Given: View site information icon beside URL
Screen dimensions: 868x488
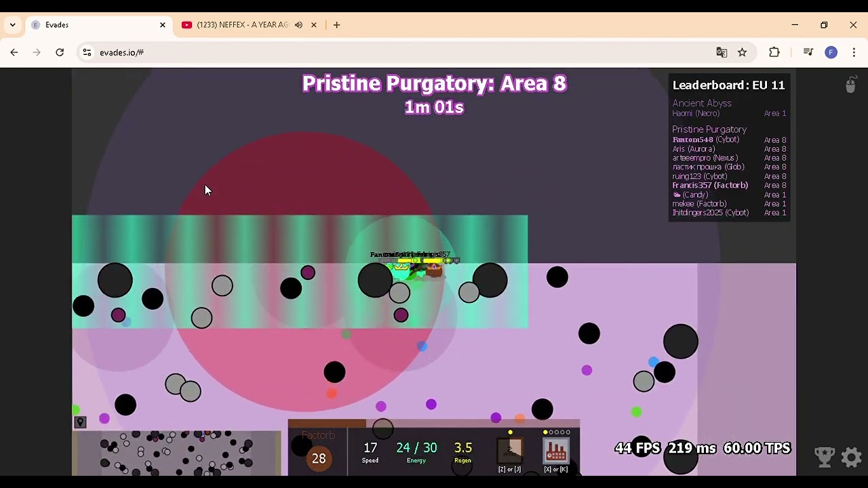Looking at the screenshot, I should [87, 52].
